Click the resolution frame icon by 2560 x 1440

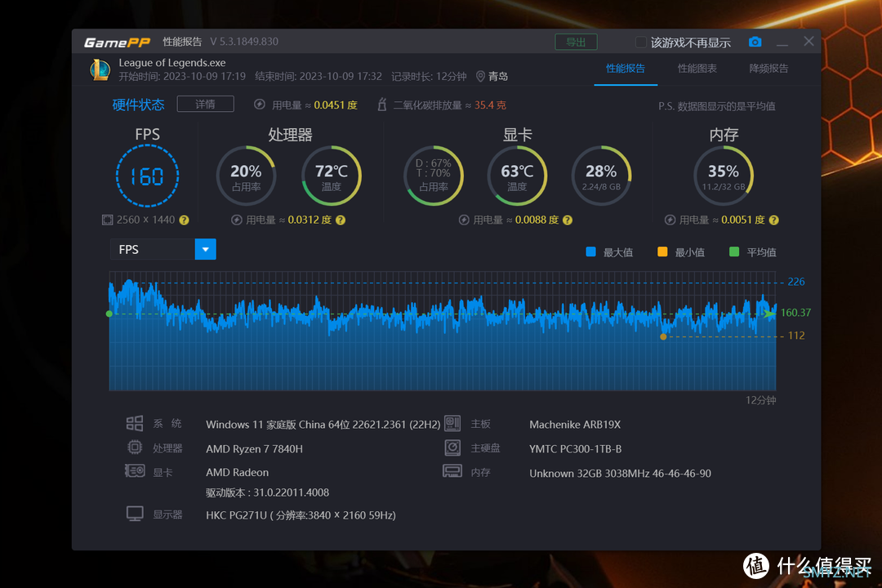tap(108, 220)
